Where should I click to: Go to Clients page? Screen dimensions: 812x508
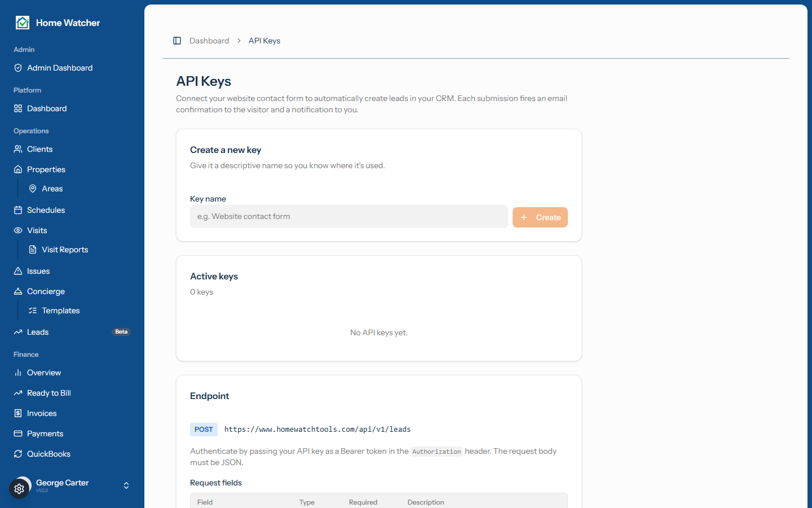(72, 149)
